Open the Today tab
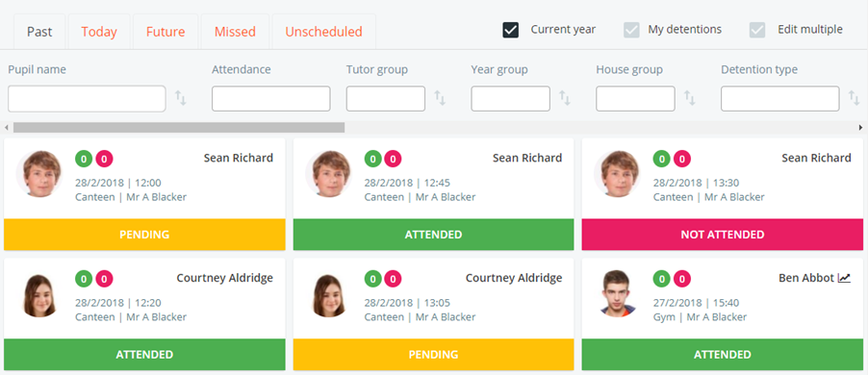The height and width of the screenshot is (375, 868). pyautogui.click(x=99, y=32)
